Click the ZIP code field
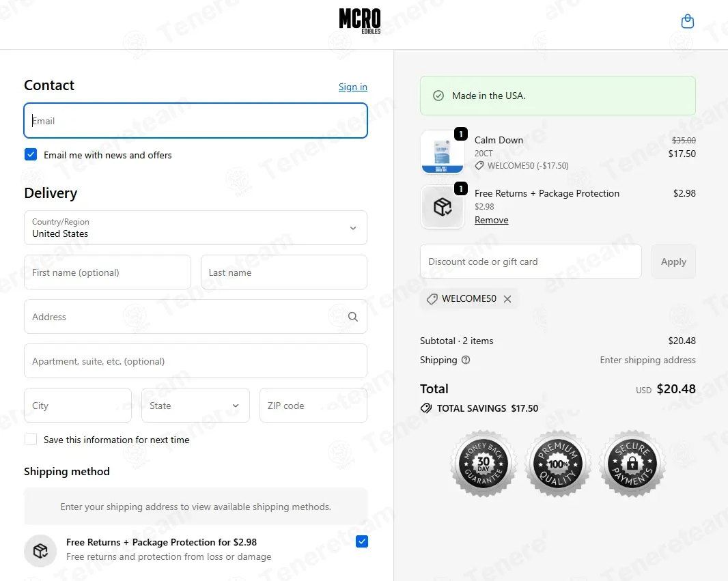This screenshot has height=581, width=728. [313, 406]
